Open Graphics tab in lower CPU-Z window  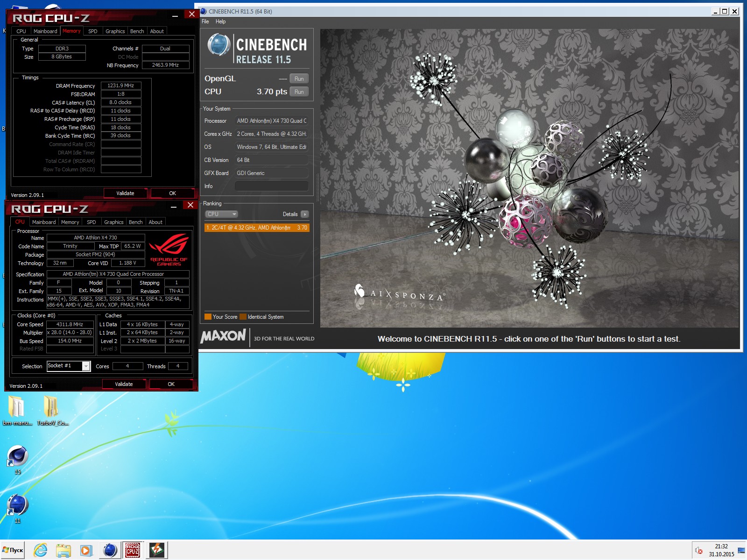pyautogui.click(x=114, y=222)
